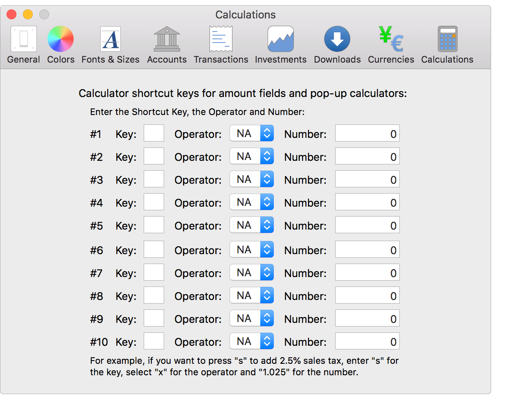Click the Number field for shortcut #5
The height and width of the screenshot is (399, 532).
tap(367, 225)
